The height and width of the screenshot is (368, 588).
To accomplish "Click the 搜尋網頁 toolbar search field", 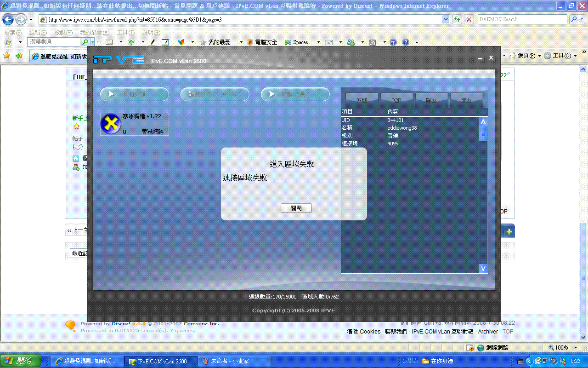I will coord(54,42).
